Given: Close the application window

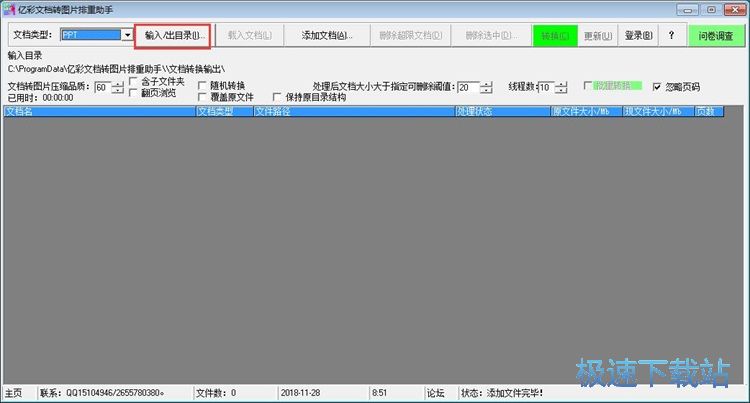Looking at the screenshot, I should pyautogui.click(x=735, y=10).
